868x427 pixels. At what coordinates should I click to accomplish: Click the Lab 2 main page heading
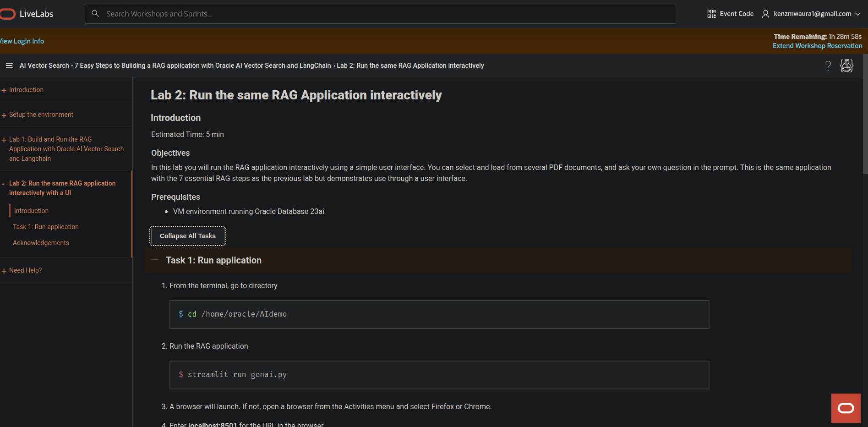(x=296, y=95)
